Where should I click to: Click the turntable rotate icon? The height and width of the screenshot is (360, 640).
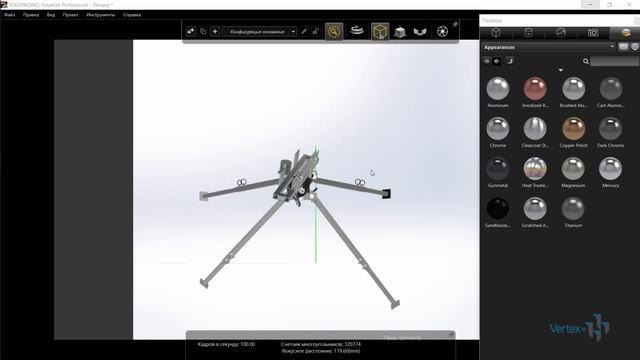pos(357,31)
